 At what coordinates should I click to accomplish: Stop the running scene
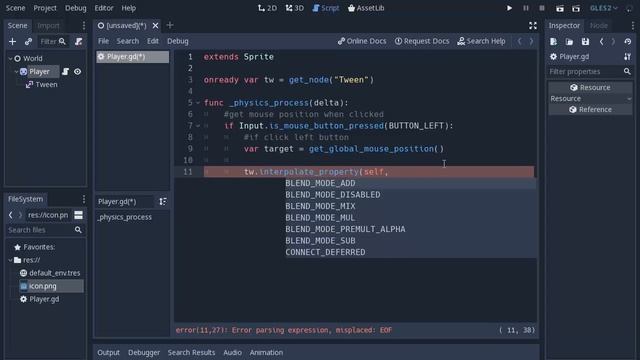(x=542, y=8)
